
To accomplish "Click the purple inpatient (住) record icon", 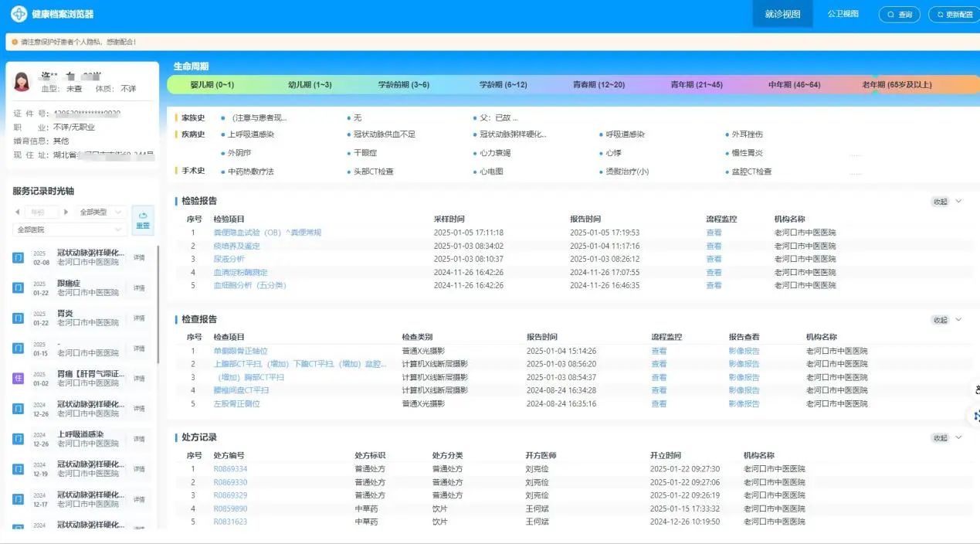I will tap(19, 378).
